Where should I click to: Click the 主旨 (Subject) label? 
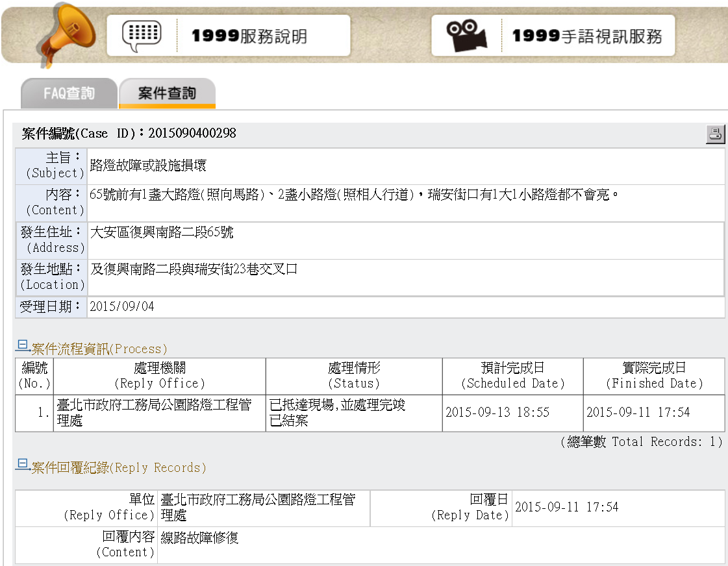pyautogui.click(x=55, y=165)
